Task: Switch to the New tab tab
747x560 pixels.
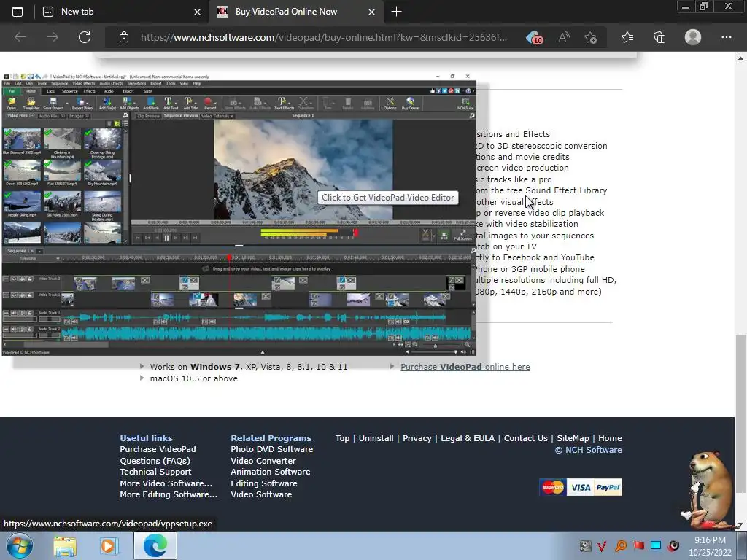Action: [122, 12]
